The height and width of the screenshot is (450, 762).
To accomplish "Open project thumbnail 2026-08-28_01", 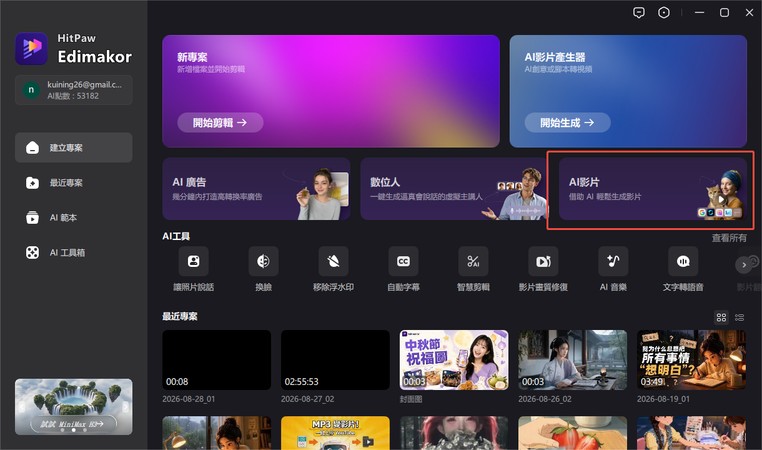I will coord(217,360).
